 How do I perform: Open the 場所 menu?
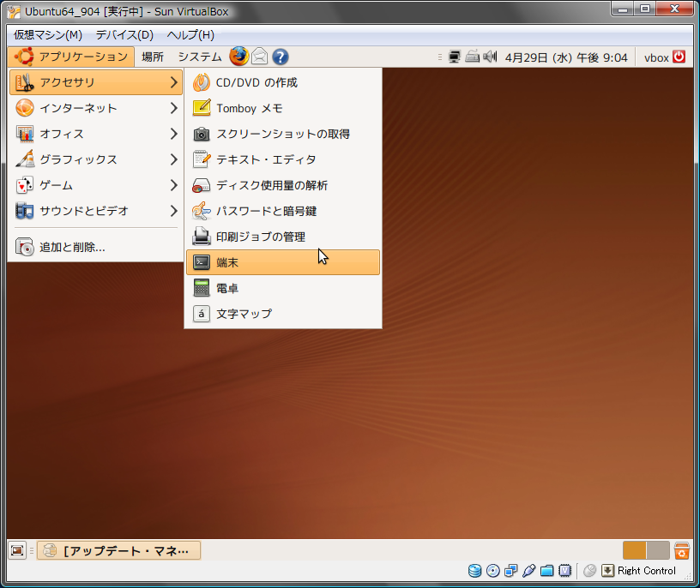tap(153, 57)
